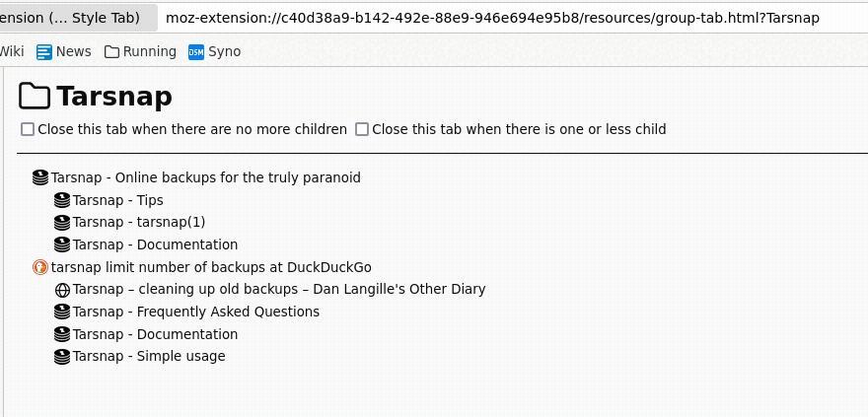Open the News bookmark
The height and width of the screenshot is (417, 868).
[73, 51]
